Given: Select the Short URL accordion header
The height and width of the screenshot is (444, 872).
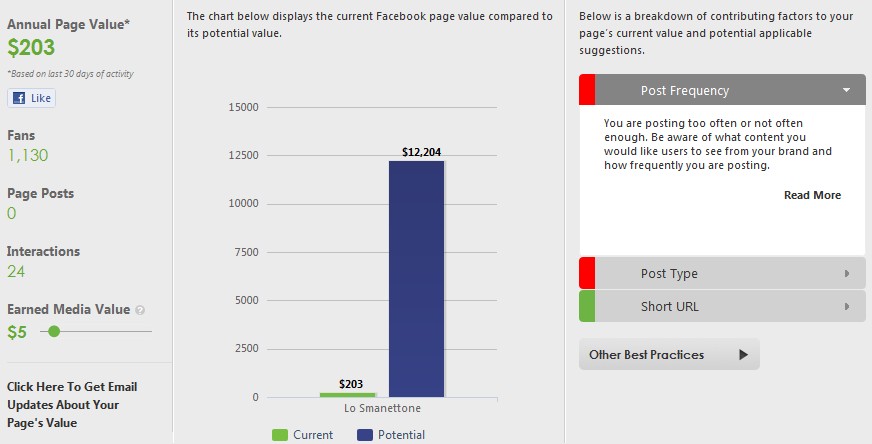Looking at the screenshot, I should click(720, 306).
